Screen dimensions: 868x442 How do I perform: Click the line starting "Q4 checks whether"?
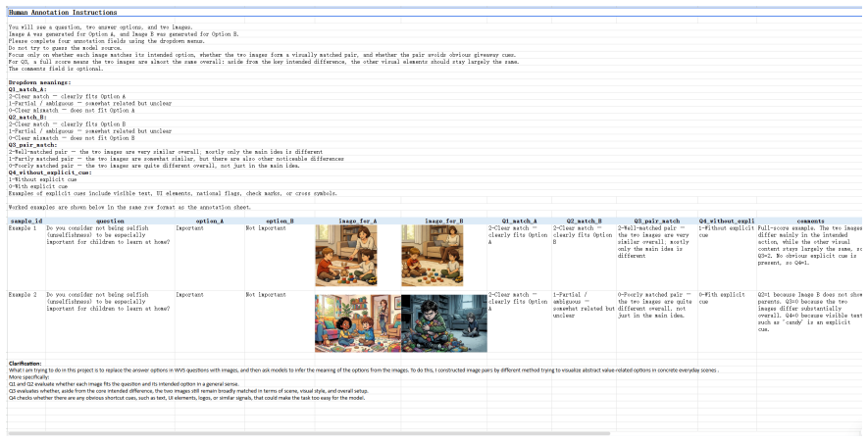(x=186, y=397)
